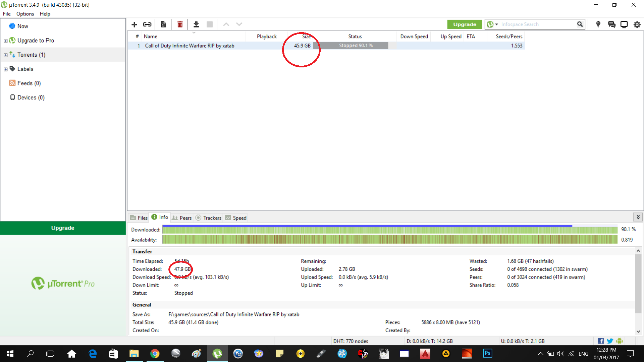Select Devices (0) in sidebar
This screenshot has width=644, height=362.
coord(31,98)
